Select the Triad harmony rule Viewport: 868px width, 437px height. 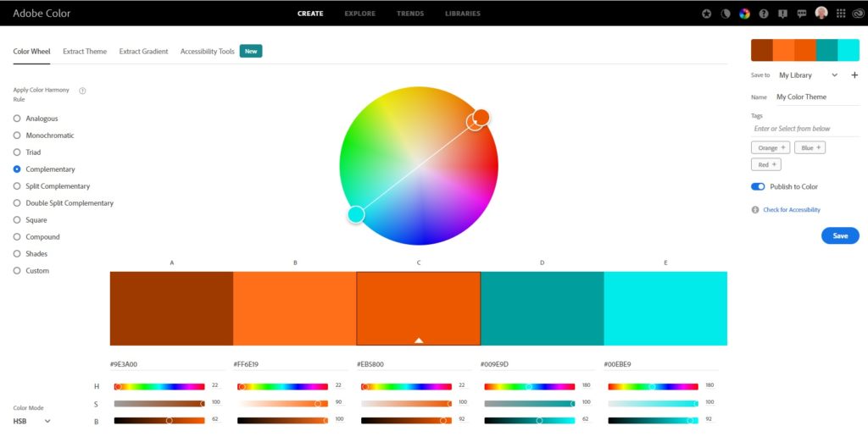27,152
